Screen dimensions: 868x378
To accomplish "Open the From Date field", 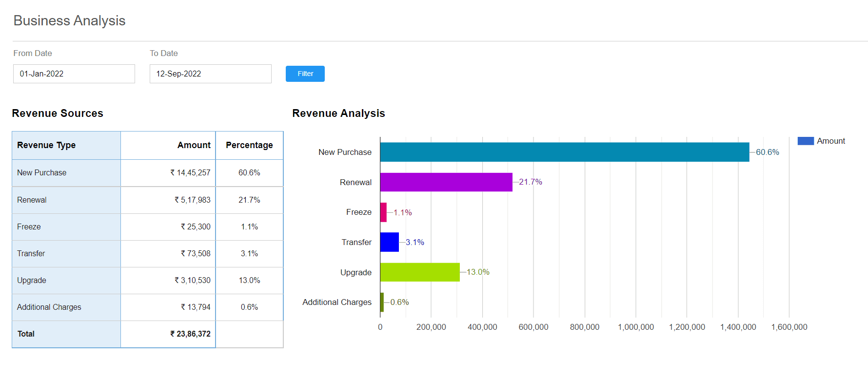I will 74,74.
